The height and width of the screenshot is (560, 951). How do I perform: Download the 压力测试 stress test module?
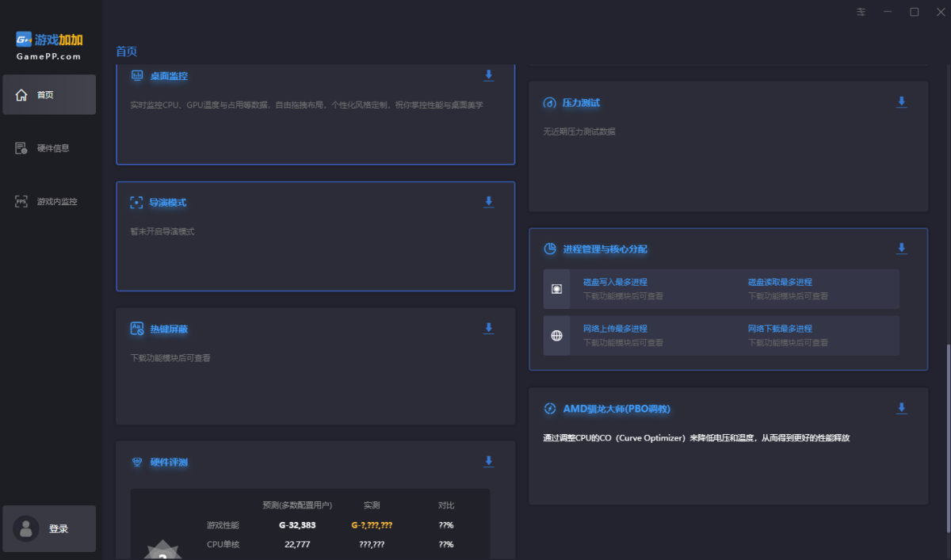tap(901, 102)
